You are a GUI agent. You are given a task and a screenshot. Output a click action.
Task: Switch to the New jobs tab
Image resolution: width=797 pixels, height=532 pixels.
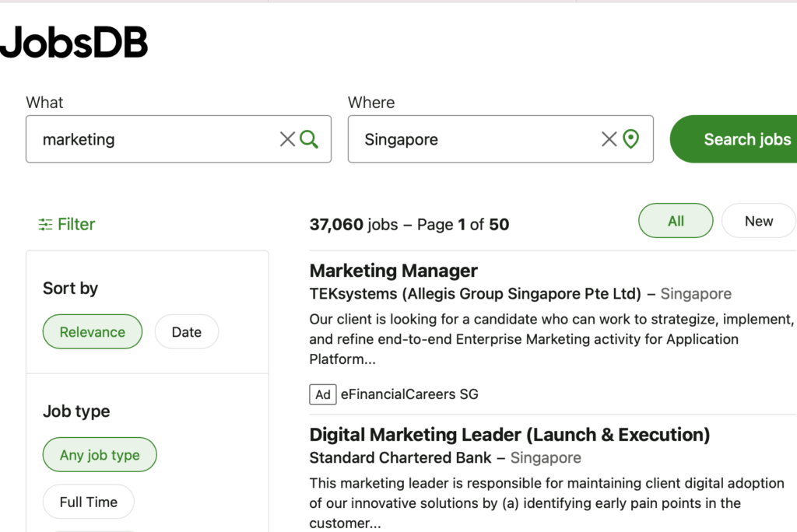pos(758,221)
